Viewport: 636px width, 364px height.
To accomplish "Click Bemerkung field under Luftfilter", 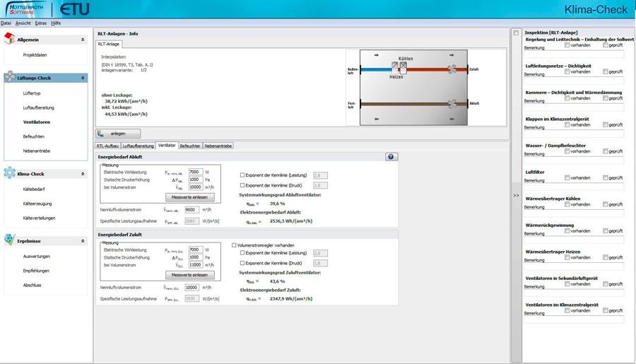I will coord(574,187).
